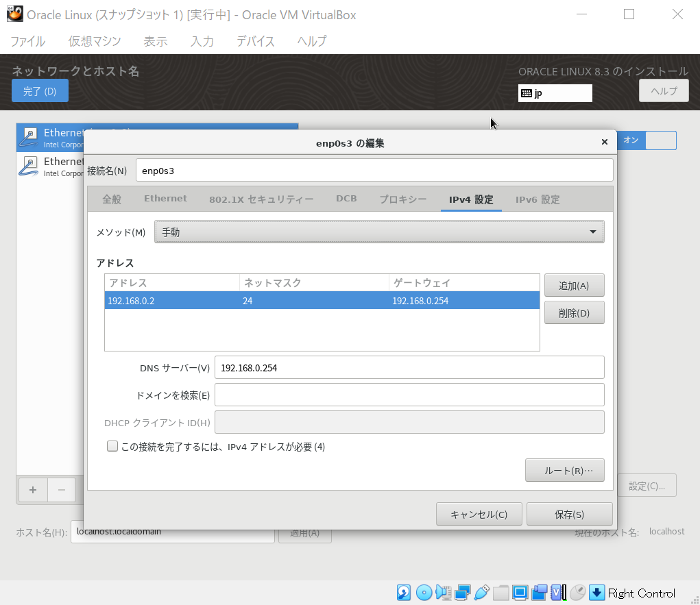The image size is (700, 605).
Task: Click the optical disc status icon
Action: coord(424,593)
